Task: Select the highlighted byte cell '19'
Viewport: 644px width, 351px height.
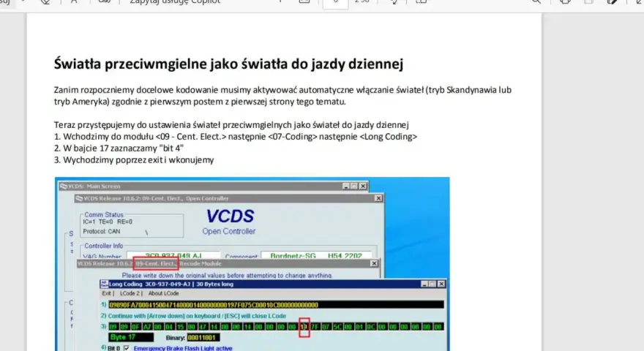Action: point(304,327)
